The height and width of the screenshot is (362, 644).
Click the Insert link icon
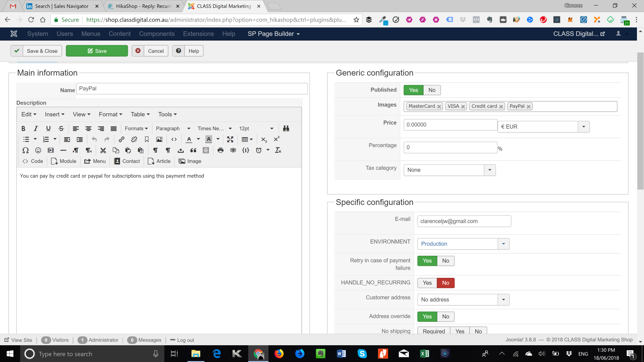point(121,139)
